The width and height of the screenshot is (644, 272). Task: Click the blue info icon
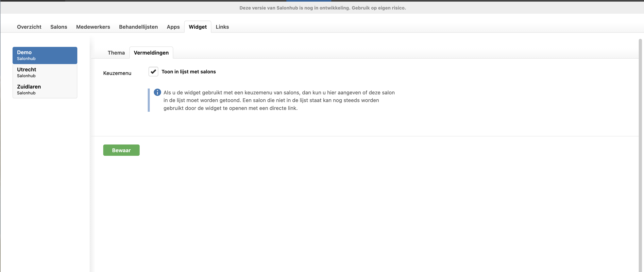pyautogui.click(x=157, y=92)
